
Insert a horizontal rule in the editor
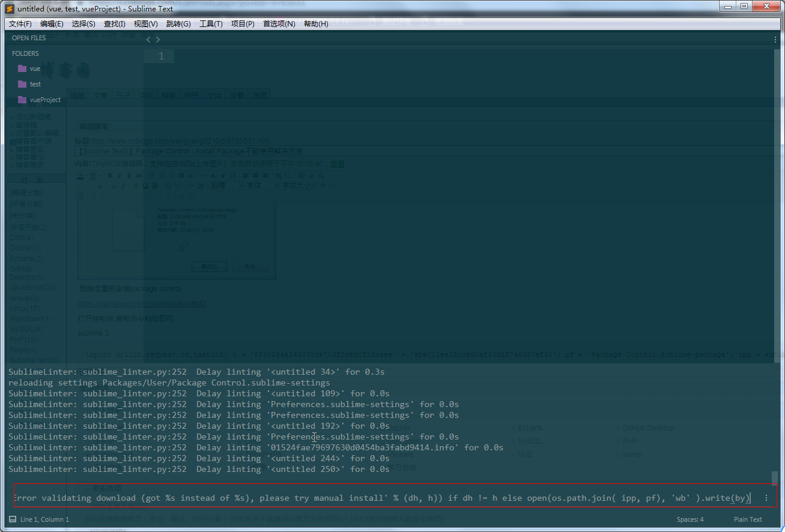203,175
